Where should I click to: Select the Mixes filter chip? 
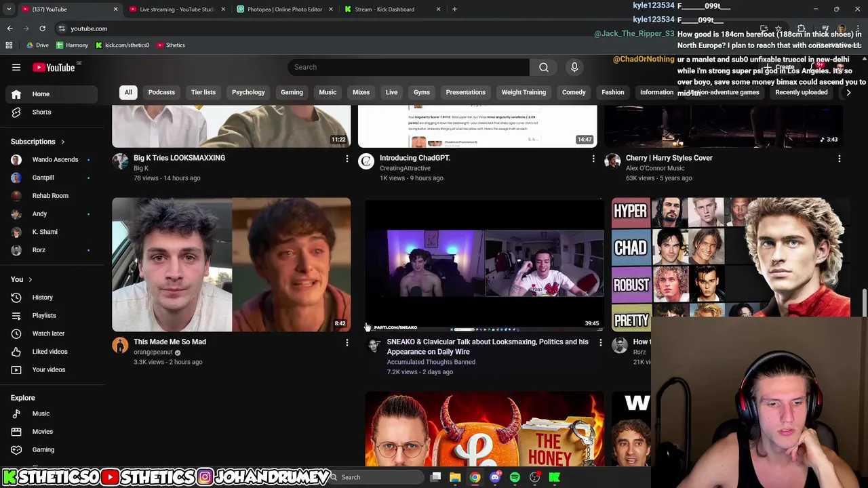pos(361,92)
